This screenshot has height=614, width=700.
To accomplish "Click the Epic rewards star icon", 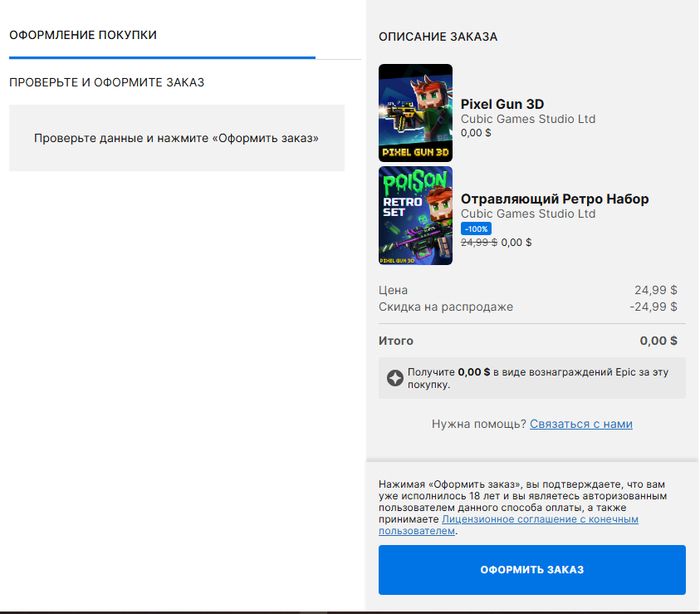I will pos(396,378).
